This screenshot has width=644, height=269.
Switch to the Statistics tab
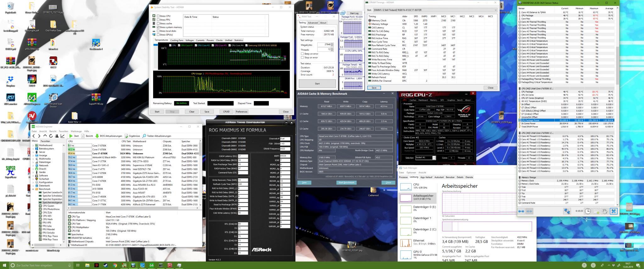click(239, 40)
